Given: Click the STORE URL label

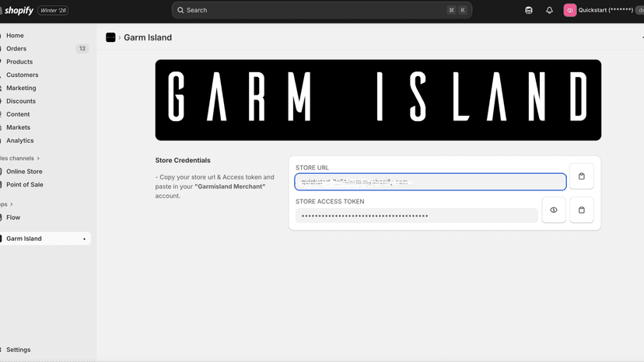Looking at the screenshot, I should pyautogui.click(x=312, y=168).
